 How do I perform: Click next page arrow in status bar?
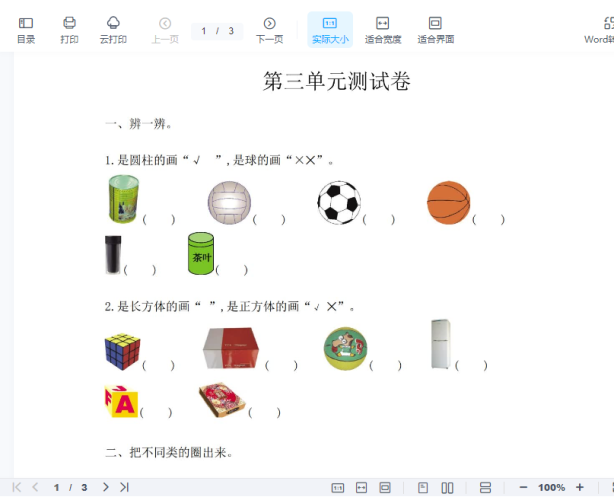[x=106, y=487]
